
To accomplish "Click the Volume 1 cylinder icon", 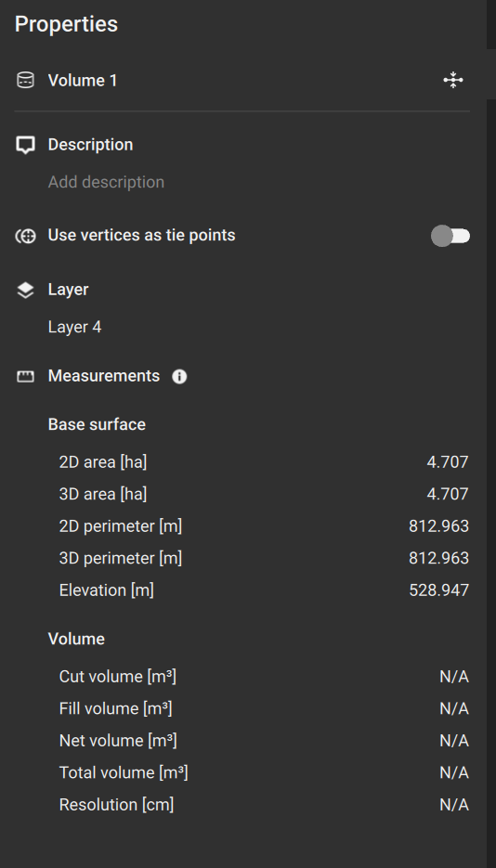I will click(x=25, y=80).
